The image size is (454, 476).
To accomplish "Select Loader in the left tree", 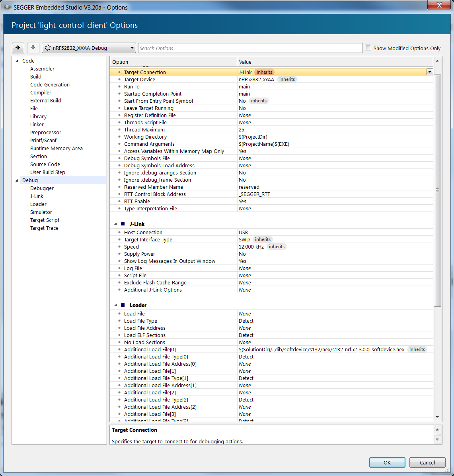I will pyautogui.click(x=38, y=204).
